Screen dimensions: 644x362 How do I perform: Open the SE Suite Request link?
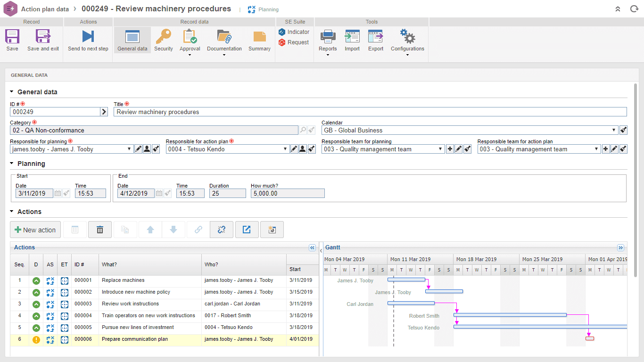click(x=293, y=42)
